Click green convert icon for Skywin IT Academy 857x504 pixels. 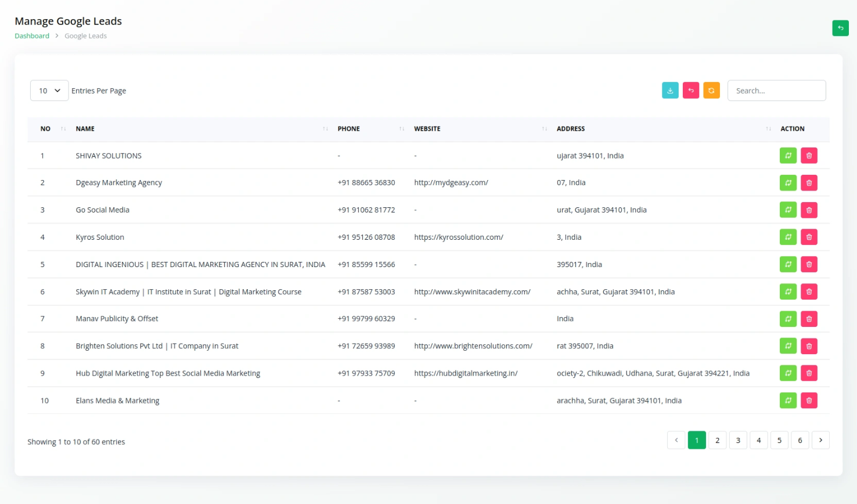pyautogui.click(x=788, y=291)
